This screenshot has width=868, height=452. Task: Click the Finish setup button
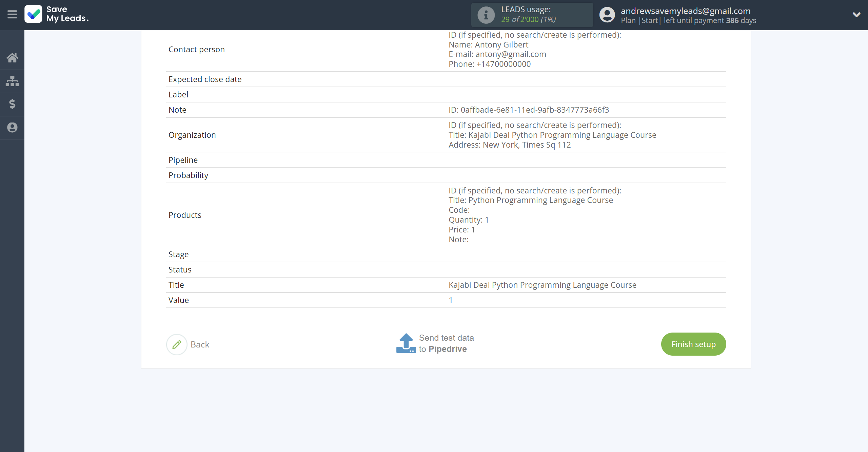click(693, 344)
